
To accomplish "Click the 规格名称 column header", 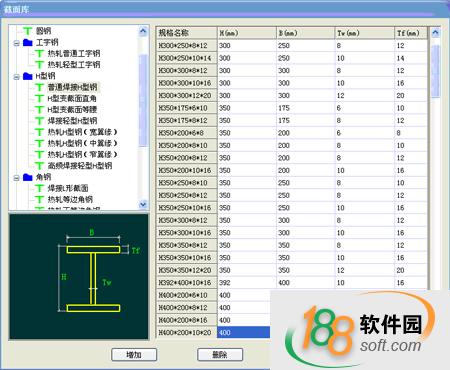I will coord(186,33).
